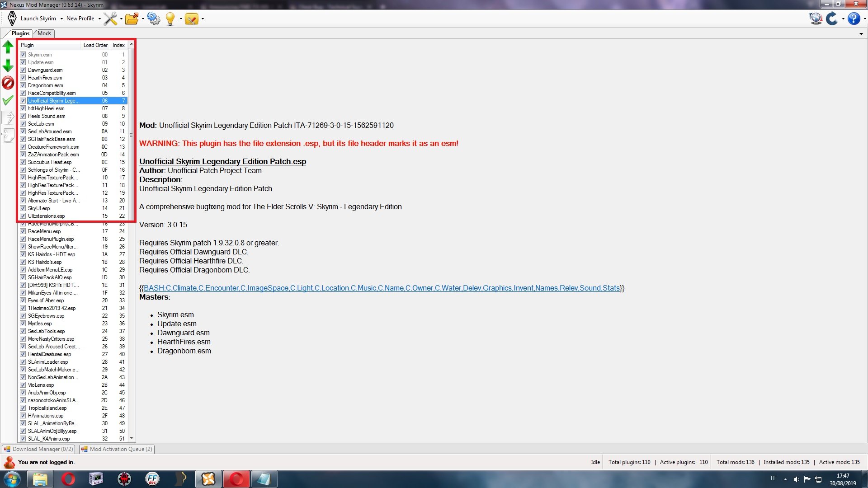The height and width of the screenshot is (488, 868).
Task: Click the online status globe icon
Action: coord(816,19)
